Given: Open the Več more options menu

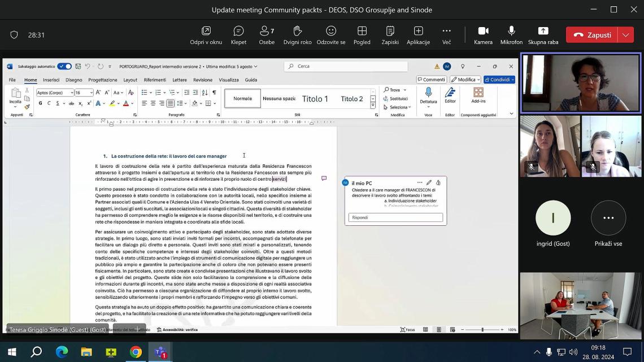Looking at the screenshot, I should click(x=446, y=35).
